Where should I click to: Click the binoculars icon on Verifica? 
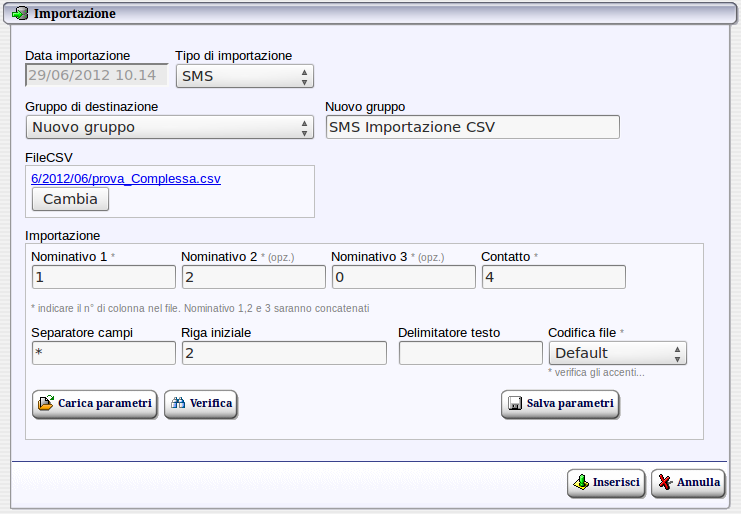pos(178,404)
